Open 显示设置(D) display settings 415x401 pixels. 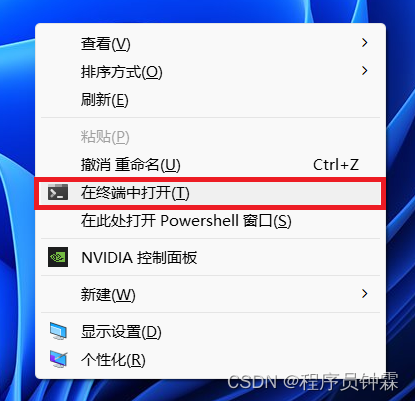click(x=210, y=332)
